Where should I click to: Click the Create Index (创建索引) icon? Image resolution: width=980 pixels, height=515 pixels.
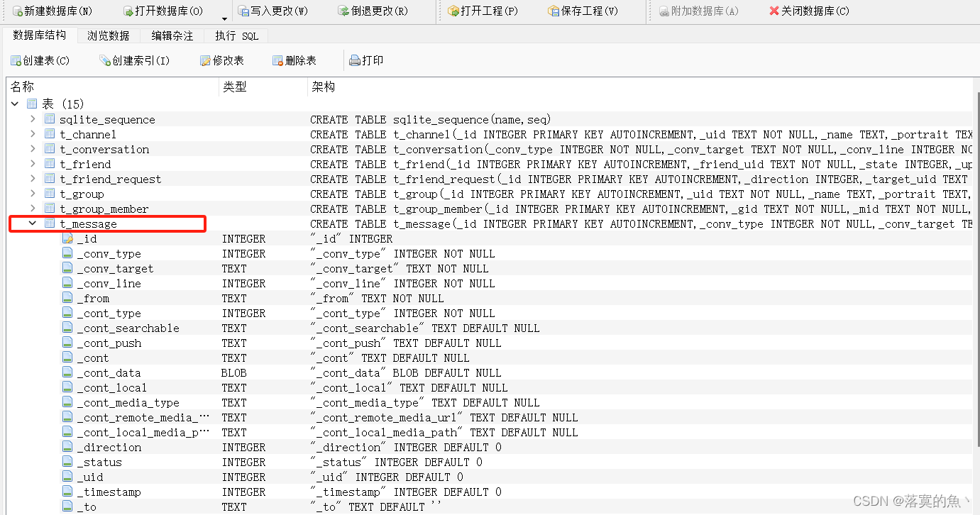click(105, 61)
